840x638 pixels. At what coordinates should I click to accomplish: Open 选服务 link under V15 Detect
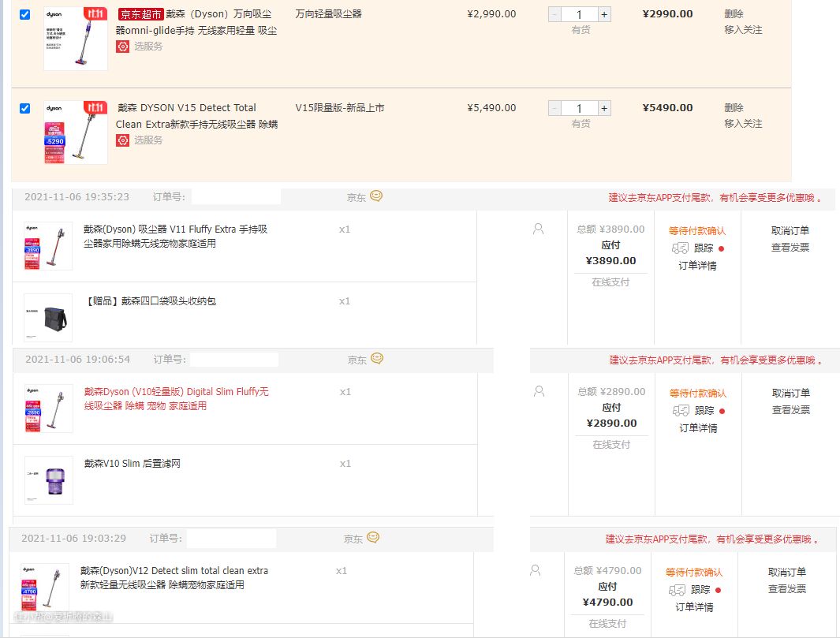tap(148, 140)
